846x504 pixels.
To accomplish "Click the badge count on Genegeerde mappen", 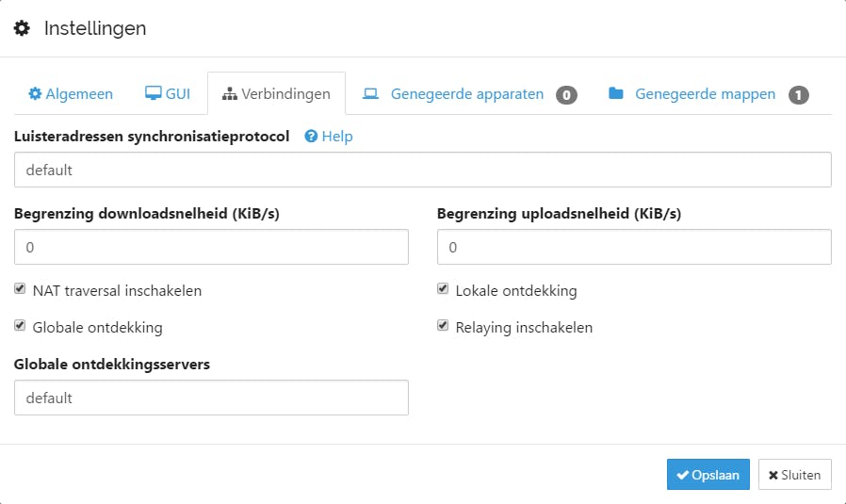I will (798, 94).
